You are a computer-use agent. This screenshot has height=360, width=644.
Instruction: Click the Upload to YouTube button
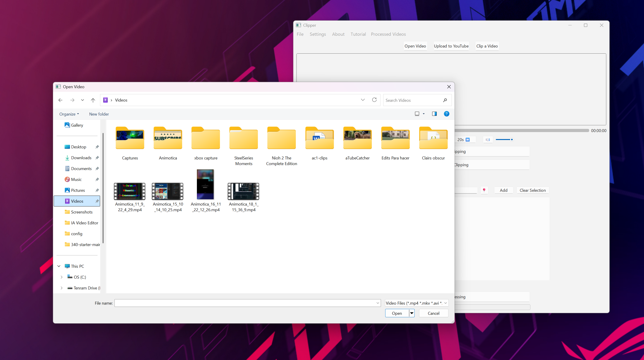click(451, 46)
